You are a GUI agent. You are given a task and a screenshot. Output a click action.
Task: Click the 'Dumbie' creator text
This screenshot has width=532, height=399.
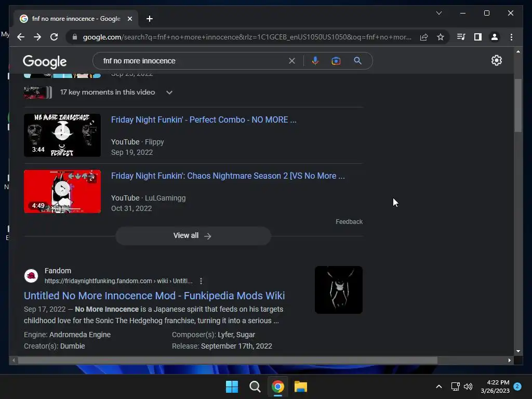(x=73, y=346)
